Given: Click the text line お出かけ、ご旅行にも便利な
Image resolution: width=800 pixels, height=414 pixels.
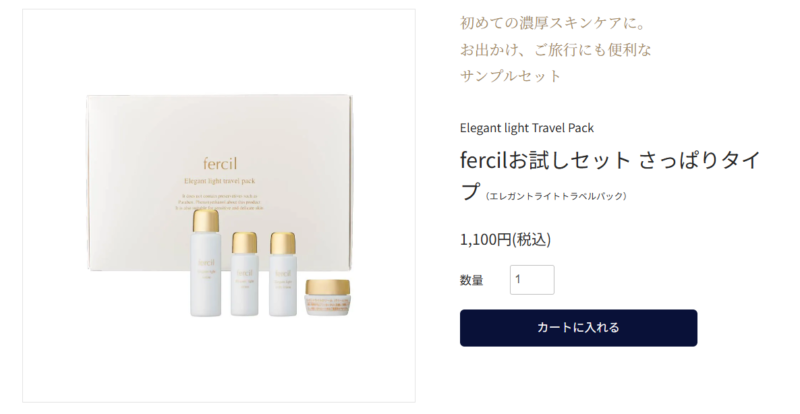Looking at the screenshot, I should coord(556,50).
